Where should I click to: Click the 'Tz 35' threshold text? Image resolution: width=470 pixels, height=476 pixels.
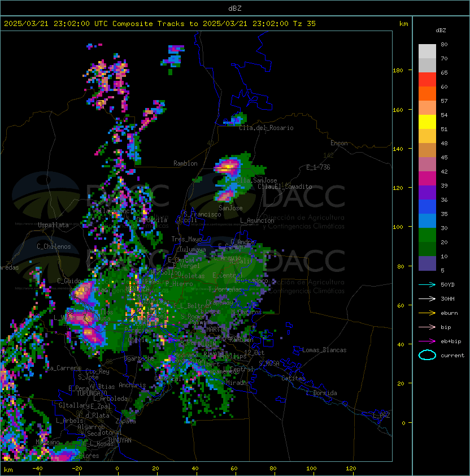304,24
